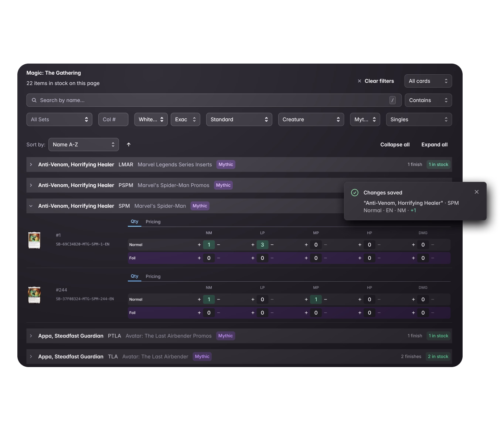The image size is (504, 431).
Task: Click the SKU SB-37F08324-MTG-SPM-244-EN text
Action: pyautogui.click(x=85, y=299)
